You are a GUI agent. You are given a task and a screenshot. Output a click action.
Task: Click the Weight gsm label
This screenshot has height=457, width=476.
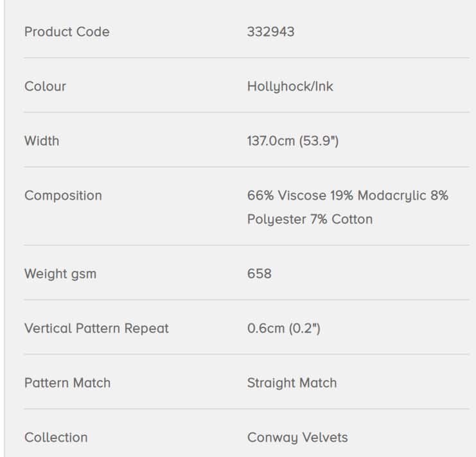click(x=60, y=274)
